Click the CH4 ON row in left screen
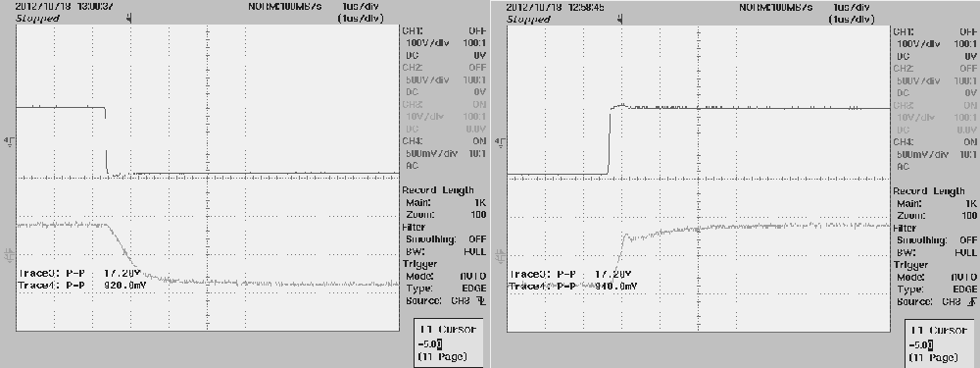 [444, 141]
